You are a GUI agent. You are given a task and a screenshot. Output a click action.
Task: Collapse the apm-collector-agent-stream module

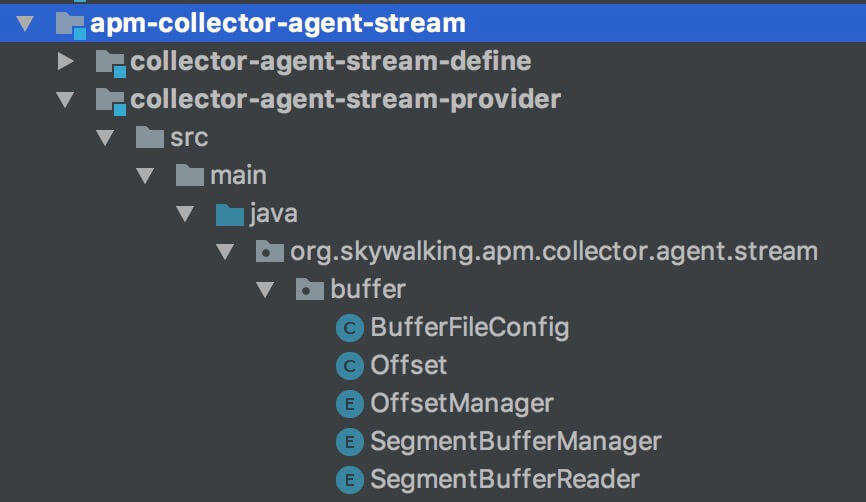pyautogui.click(x=25, y=23)
